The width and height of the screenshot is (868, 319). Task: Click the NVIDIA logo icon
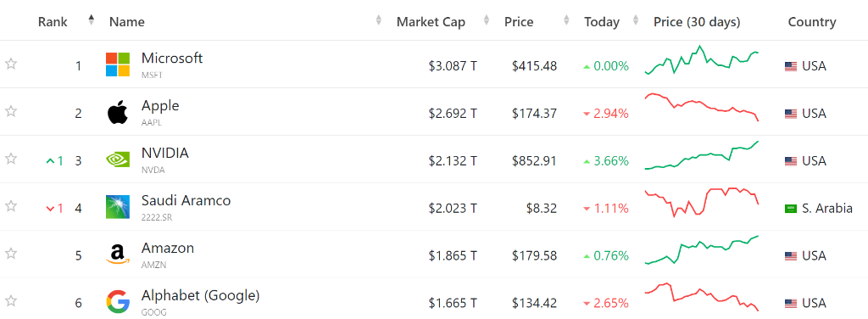point(117,159)
